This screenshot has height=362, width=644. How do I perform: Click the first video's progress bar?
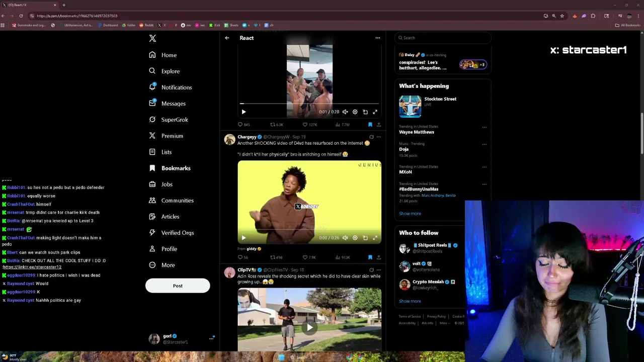tap(309, 104)
